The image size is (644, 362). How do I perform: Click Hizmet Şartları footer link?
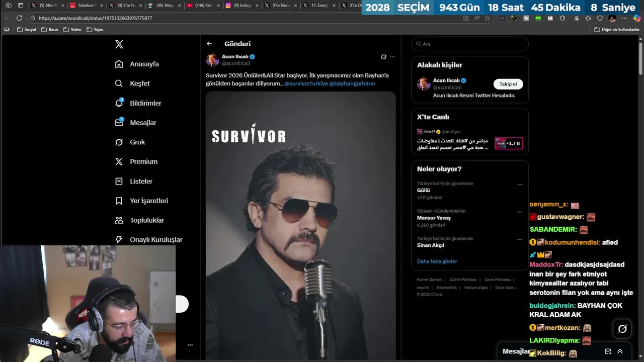point(429,280)
